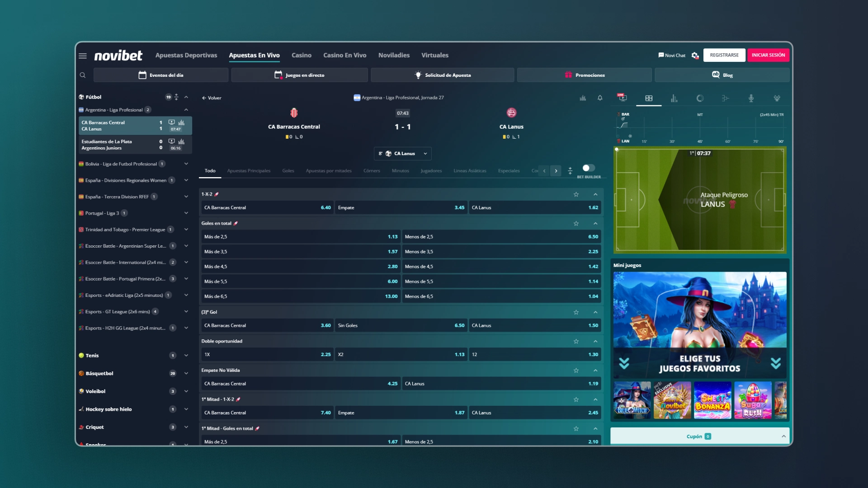Click the notification bell icon
This screenshot has width=868, height=488.
[600, 98]
